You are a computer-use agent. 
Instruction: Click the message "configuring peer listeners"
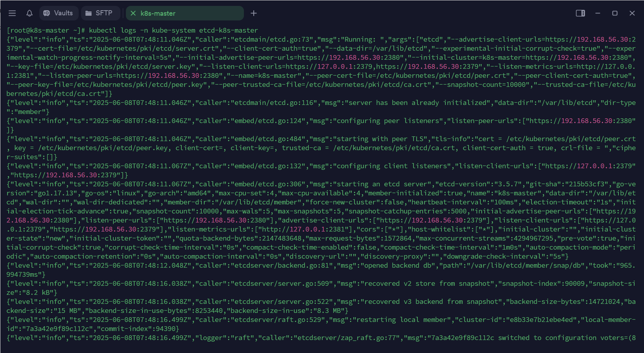point(388,121)
